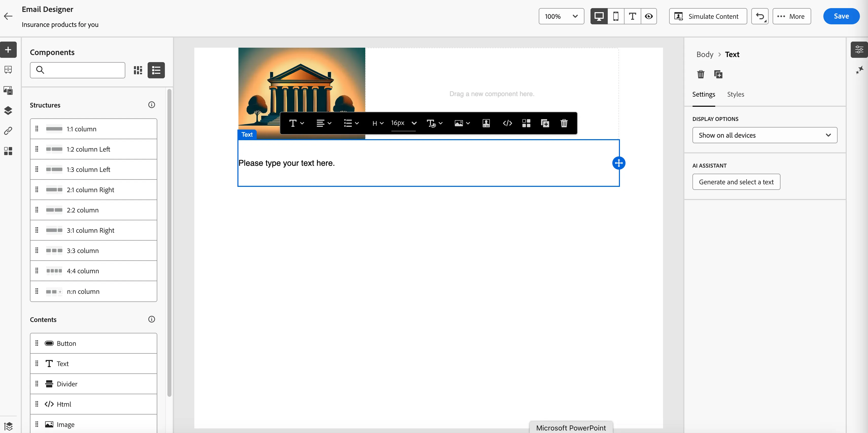The width and height of the screenshot is (868, 433).
Task: Select the Divider content component
Action: [x=93, y=384]
